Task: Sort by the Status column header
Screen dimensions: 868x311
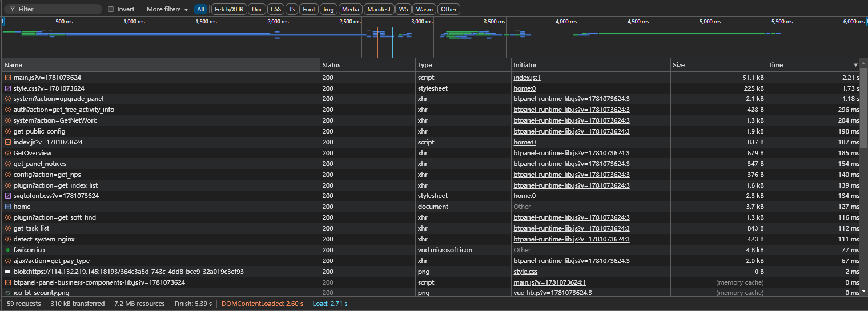Action: (x=368, y=65)
